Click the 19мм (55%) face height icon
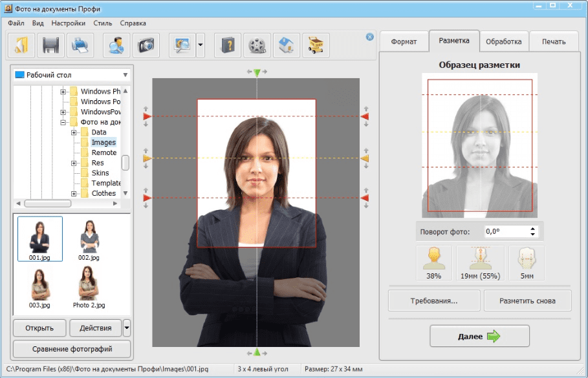The height and width of the screenshot is (378, 588). pos(481,264)
